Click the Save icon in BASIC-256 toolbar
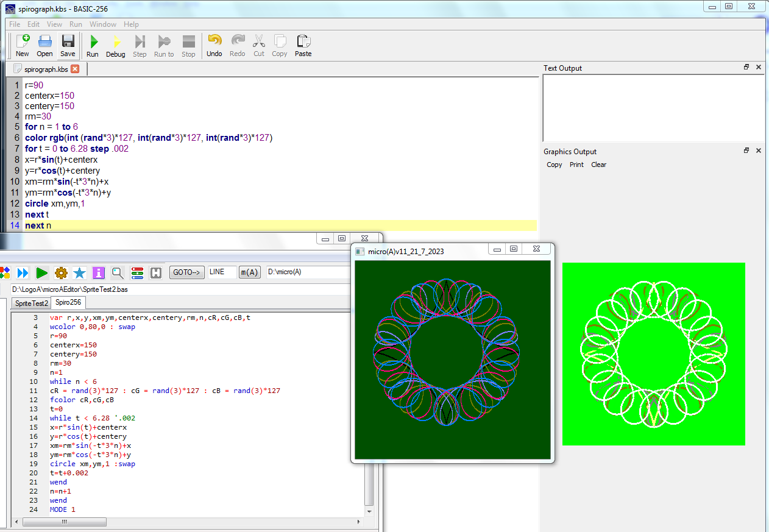Screen dimensions: 769x532 pos(68,42)
